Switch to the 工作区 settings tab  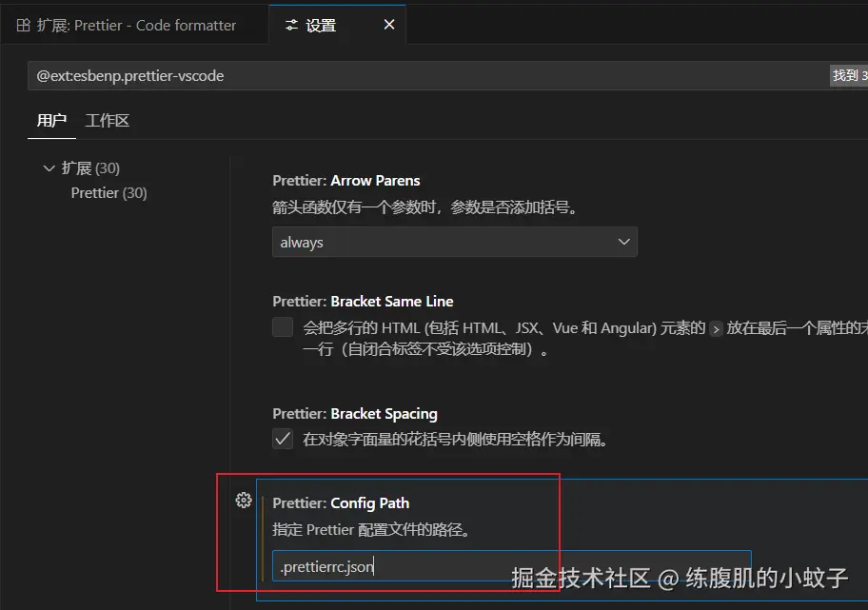click(x=107, y=120)
